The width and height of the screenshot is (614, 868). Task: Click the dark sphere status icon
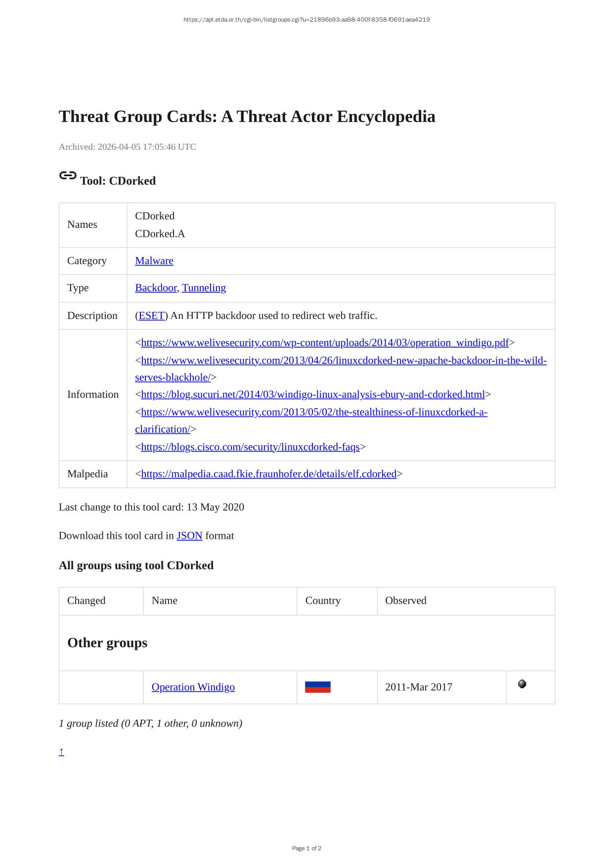pyautogui.click(x=522, y=684)
